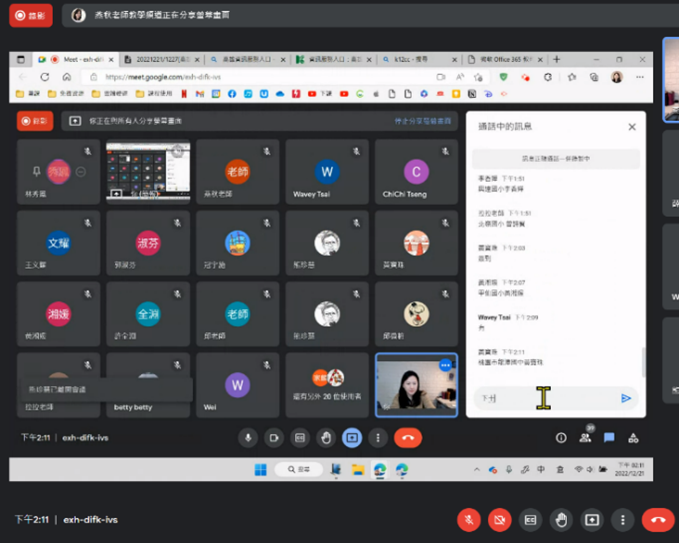This screenshot has height=543, width=679.
Task: Open a new browser tab
Action: click(x=557, y=59)
